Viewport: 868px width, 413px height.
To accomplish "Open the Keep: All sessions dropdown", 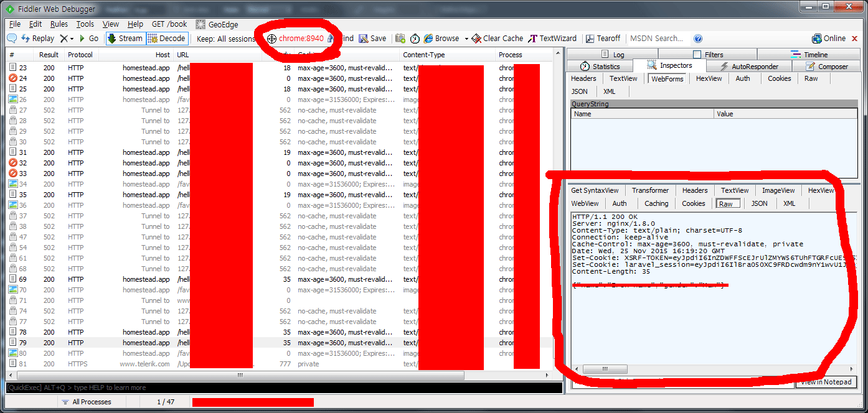I will 226,39.
